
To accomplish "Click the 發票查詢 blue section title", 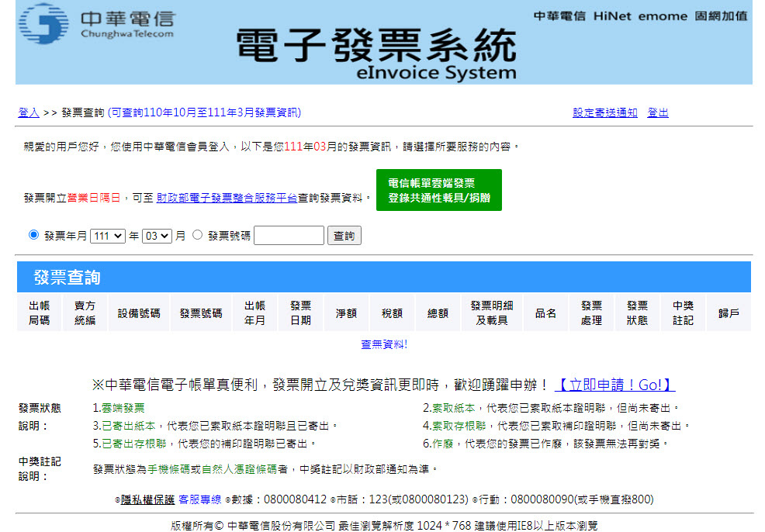I will click(x=67, y=277).
